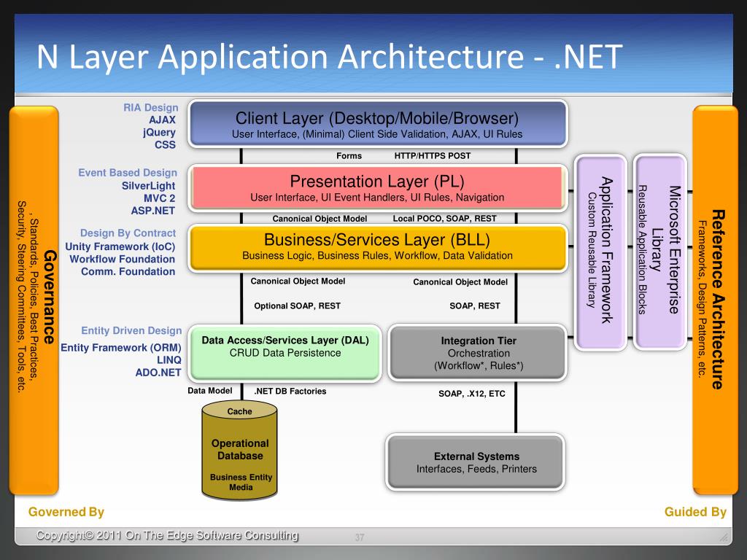Select the .NET DB Factories label
The height and width of the screenshot is (560, 747).
click(x=290, y=391)
